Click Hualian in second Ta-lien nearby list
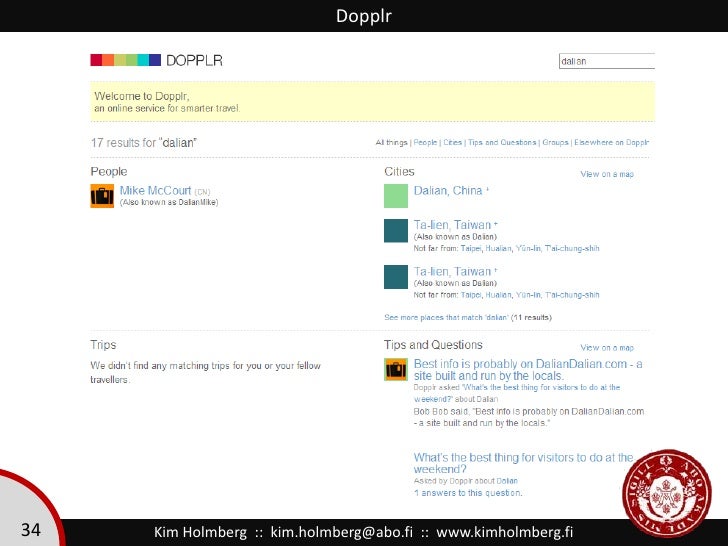The width and height of the screenshot is (728, 546). pos(498,295)
